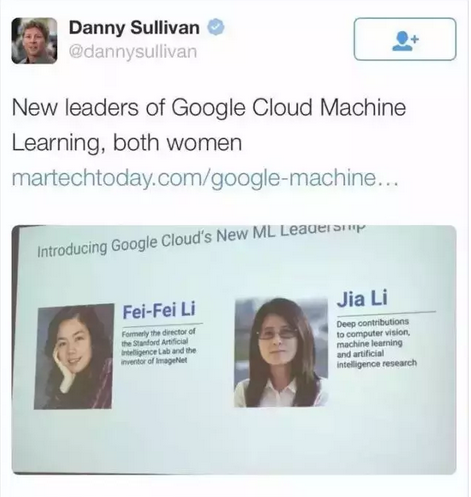Click tweet line 'Learning, both women'
Image resolution: width=471 pixels, height=497 pixels.
pos(127,143)
